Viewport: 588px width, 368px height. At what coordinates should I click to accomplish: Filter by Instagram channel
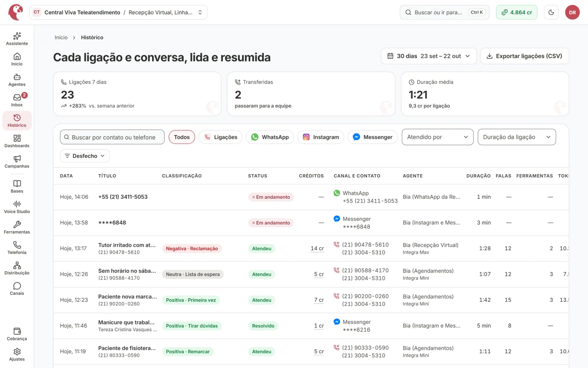click(x=321, y=137)
